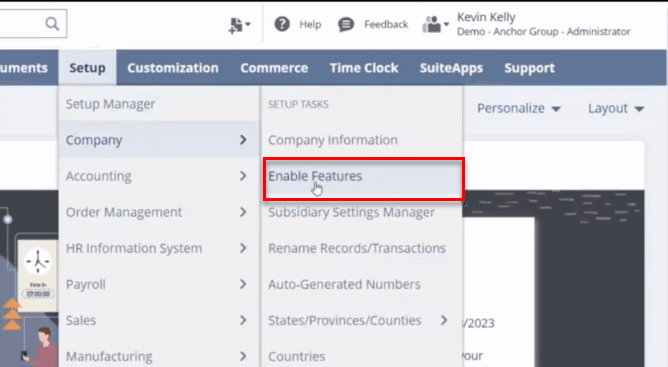Image resolution: width=668 pixels, height=367 pixels.
Task: Expand the Order Management submenu
Action: [x=159, y=212]
